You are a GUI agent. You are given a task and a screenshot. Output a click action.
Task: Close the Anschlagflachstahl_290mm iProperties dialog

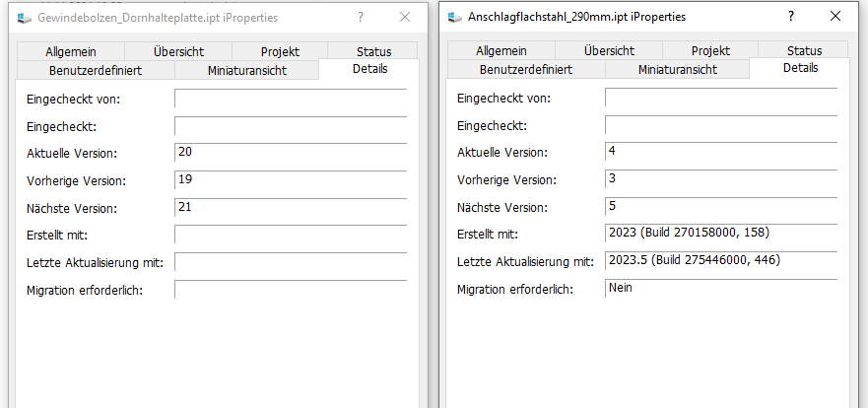tap(835, 17)
